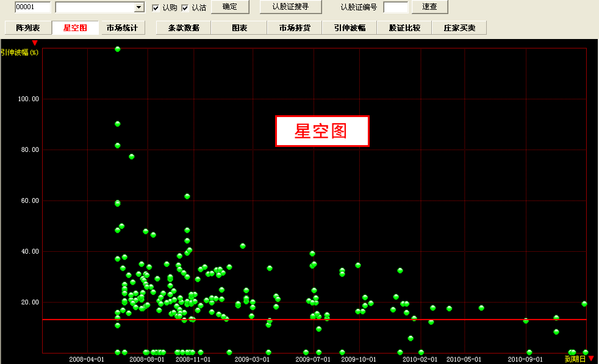Select the 星空图 tab
Viewport: 599px width, 364px height.
(75, 28)
